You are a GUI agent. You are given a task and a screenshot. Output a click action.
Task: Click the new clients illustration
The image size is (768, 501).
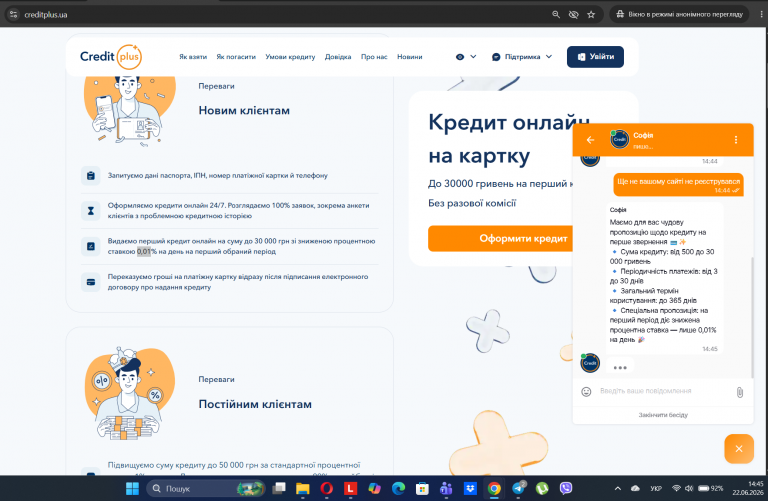coord(129,110)
